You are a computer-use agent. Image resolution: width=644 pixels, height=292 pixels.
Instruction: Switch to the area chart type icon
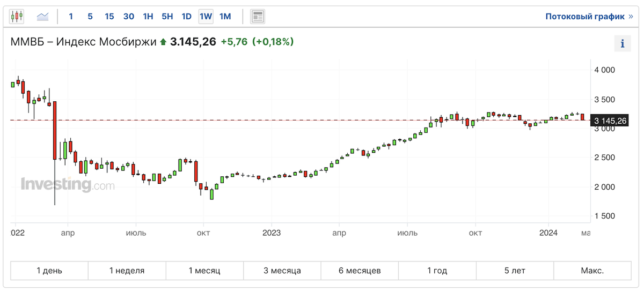(43, 17)
